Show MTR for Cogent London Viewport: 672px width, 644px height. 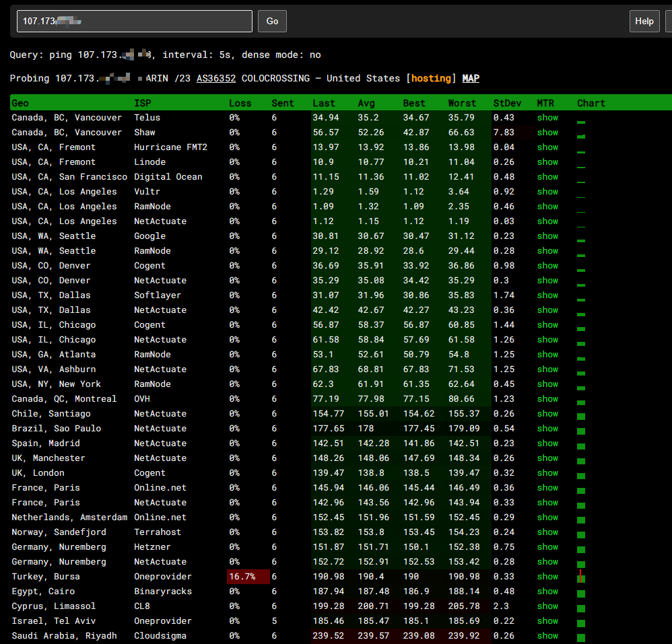pos(547,473)
